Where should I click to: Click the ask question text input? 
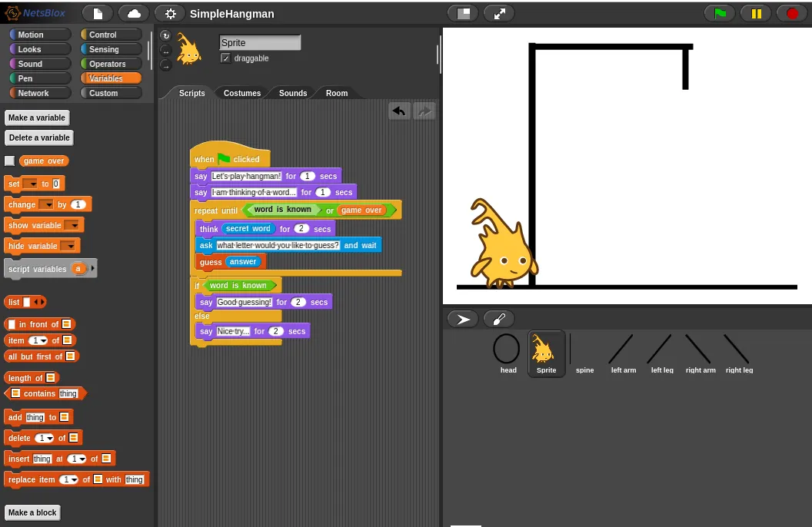[278, 245]
